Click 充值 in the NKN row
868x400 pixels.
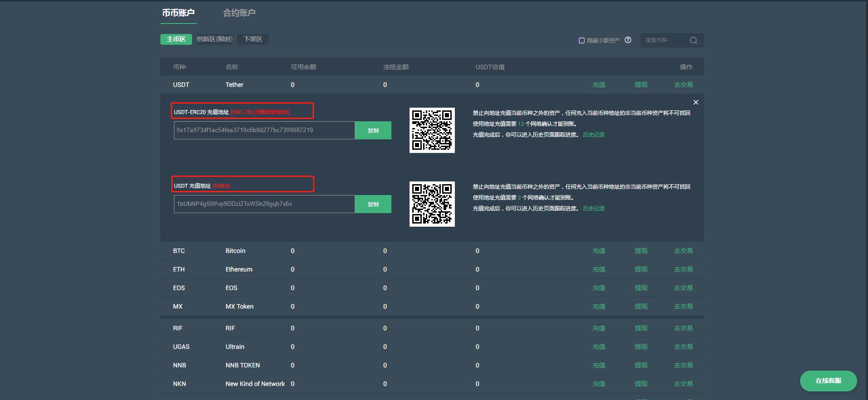tap(599, 384)
